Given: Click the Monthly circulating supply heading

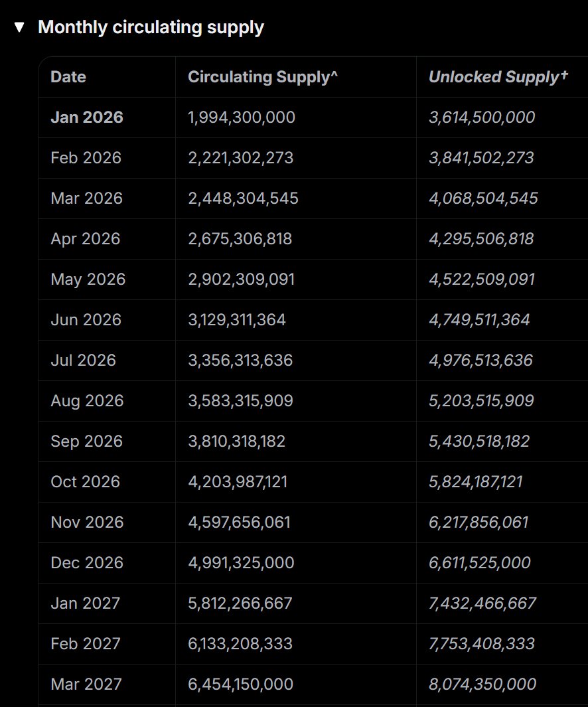Looking at the screenshot, I should point(151,27).
